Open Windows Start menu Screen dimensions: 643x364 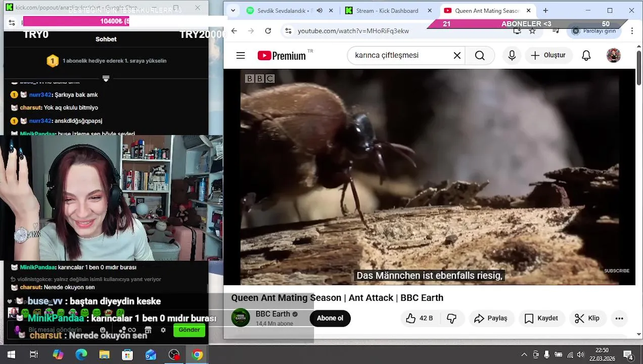pos(11,355)
